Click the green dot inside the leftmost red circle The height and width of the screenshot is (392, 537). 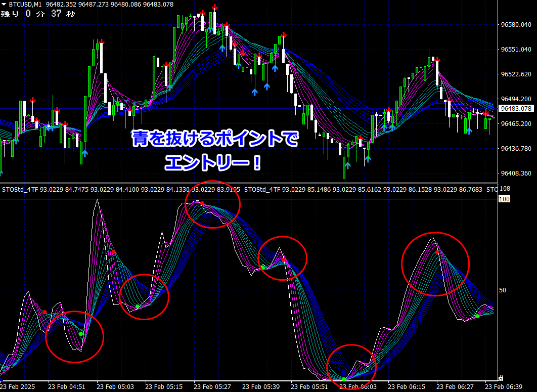coord(81,333)
